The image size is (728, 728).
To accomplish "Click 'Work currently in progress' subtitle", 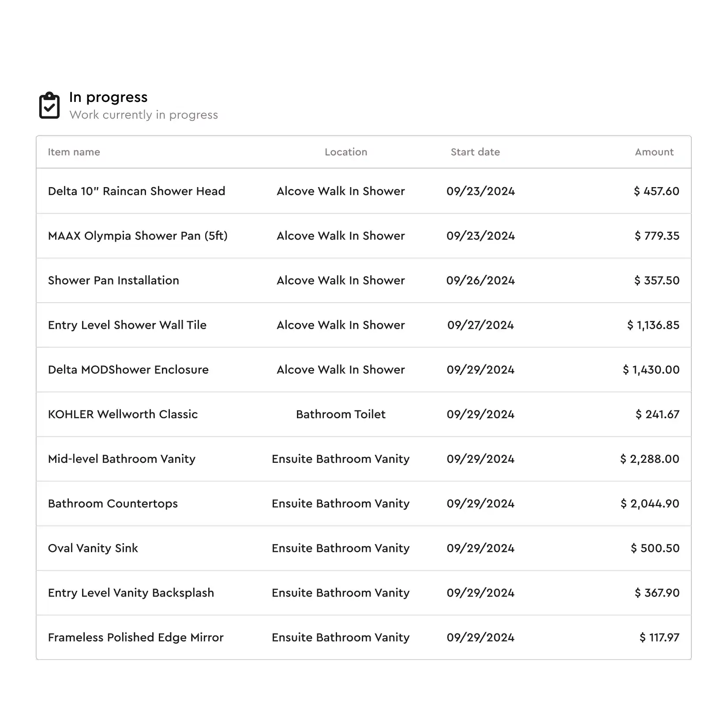I will click(143, 115).
